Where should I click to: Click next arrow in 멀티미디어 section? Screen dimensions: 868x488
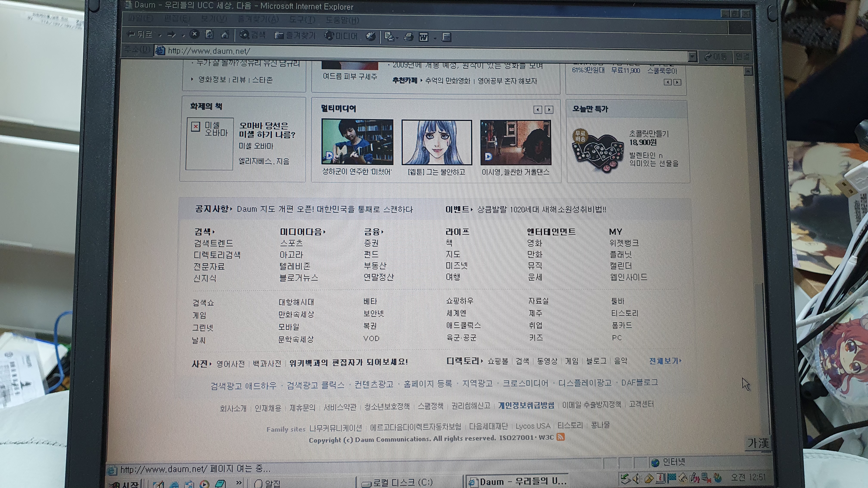coord(549,110)
